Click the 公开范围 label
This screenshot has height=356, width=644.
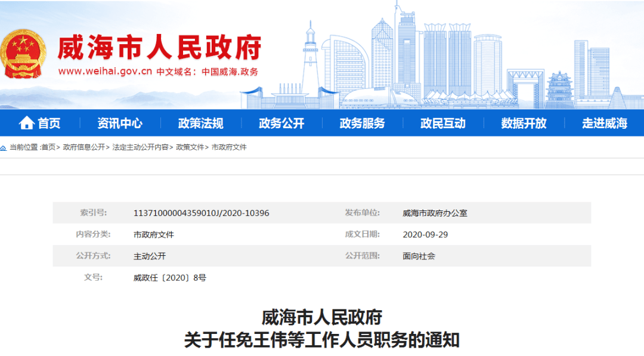click(x=363, y=256)
